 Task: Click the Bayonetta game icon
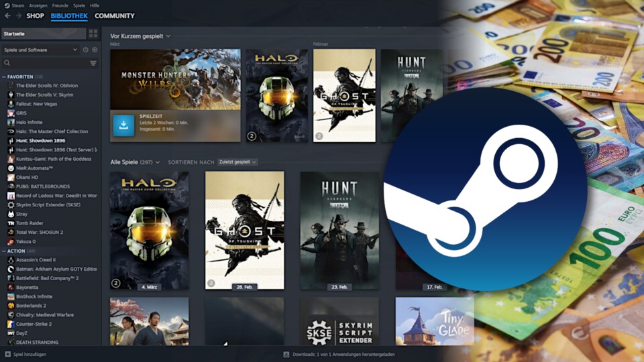point(11,288)
